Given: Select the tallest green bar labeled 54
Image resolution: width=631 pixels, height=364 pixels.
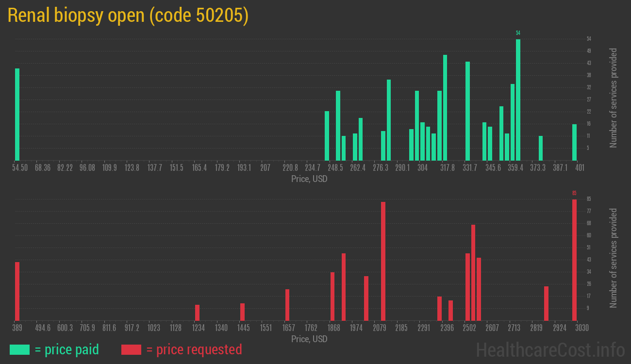Looking at the screenshot, I should coord(518,99).
